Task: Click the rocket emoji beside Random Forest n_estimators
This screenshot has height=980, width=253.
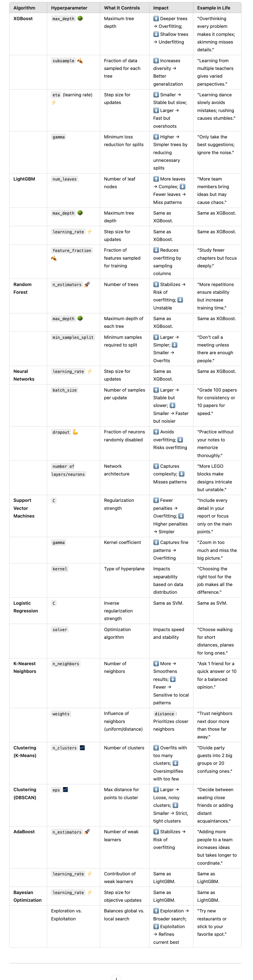Action: click(x=87, y=284)
